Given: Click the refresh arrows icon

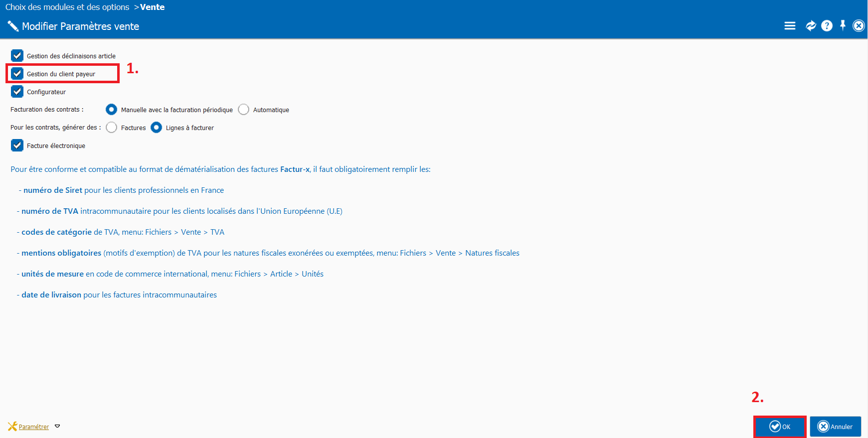Looking at the screenshot, I should click(811, 26).
